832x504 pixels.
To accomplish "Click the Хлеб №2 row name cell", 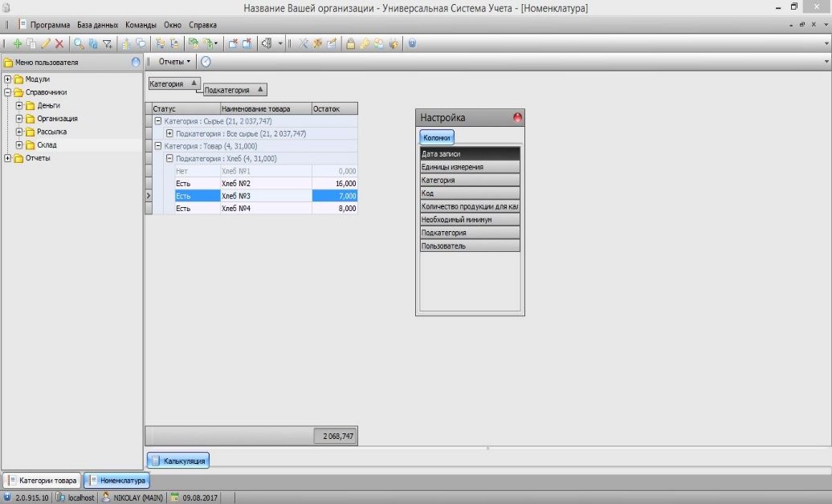I will [266, 184].
